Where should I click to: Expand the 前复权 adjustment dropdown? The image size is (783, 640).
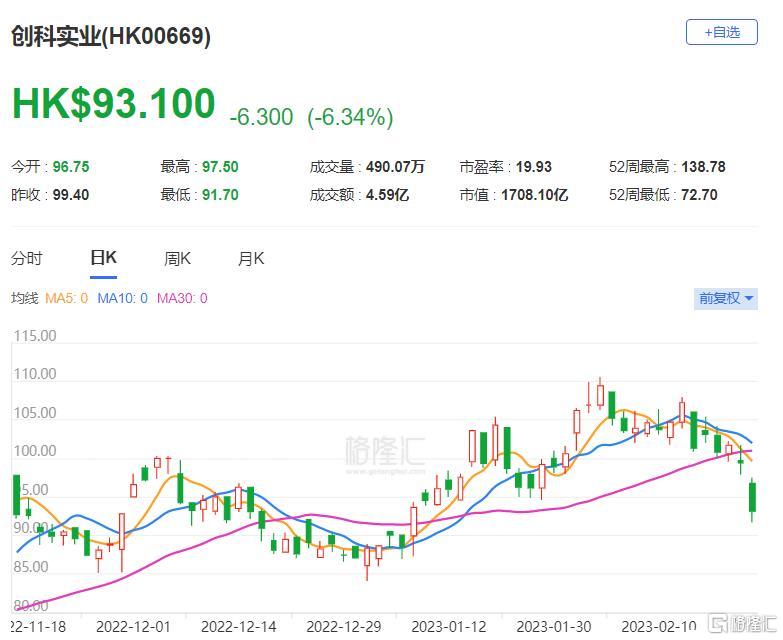coord(726,299)
